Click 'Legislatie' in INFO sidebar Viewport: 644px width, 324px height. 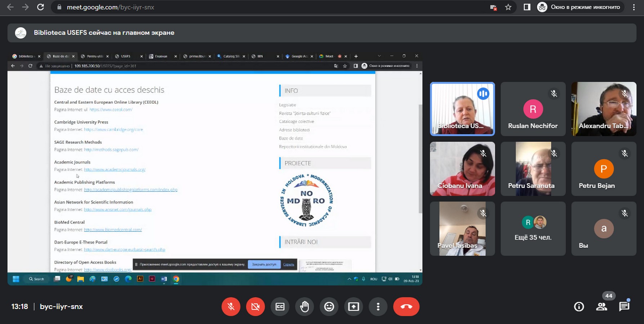click(x=287, y=105)
